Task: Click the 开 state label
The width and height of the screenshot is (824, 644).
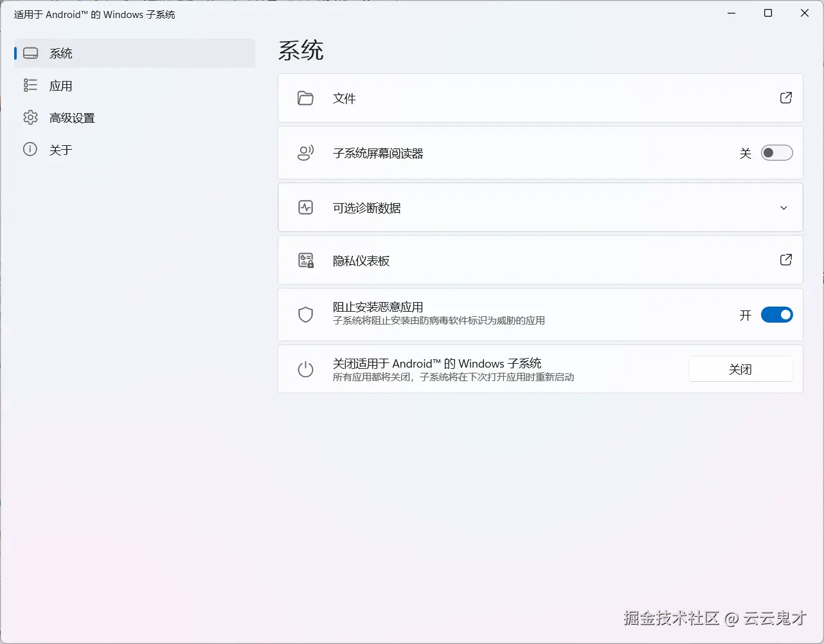Action: pos(746,316)
